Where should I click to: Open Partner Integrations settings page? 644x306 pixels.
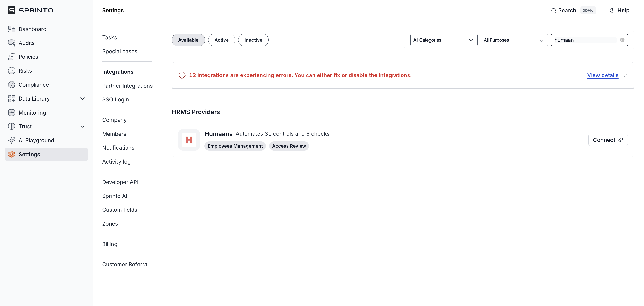coord(127,86)
